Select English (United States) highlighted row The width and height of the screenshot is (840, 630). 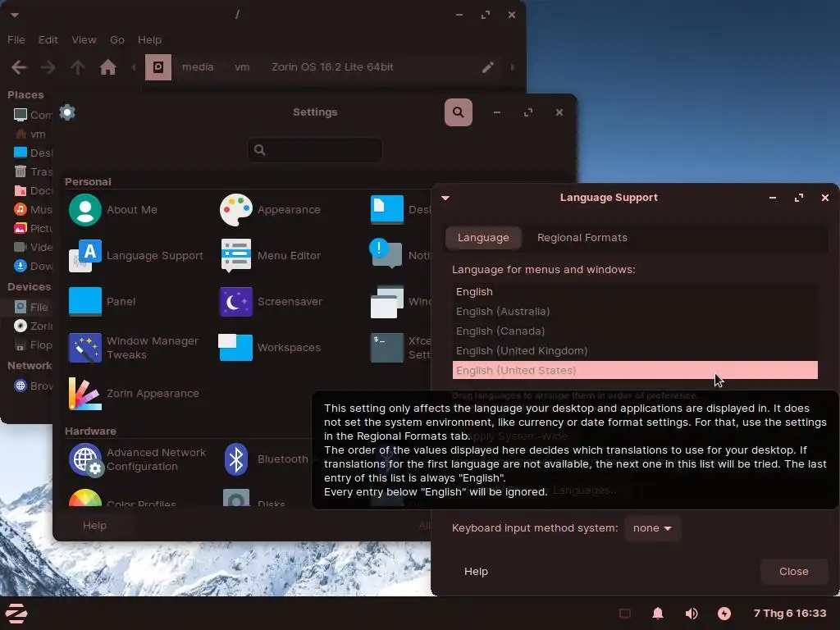click(x=635, y=371)
